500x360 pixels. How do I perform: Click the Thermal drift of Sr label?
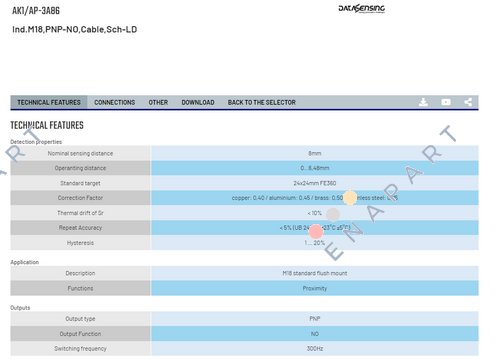pyautogui.click(x=80, y=213)
